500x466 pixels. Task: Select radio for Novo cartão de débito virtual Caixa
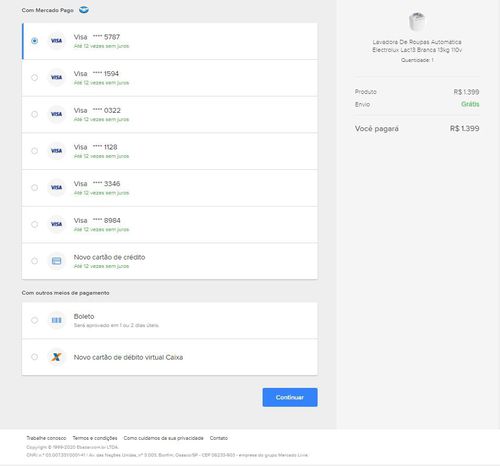click(x=34, y=357)
